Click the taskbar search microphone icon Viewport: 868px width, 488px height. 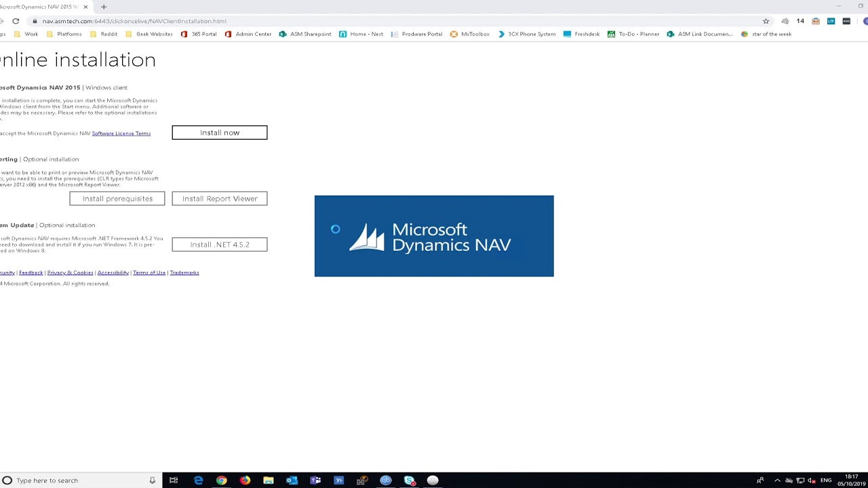(x=152, y=481)
